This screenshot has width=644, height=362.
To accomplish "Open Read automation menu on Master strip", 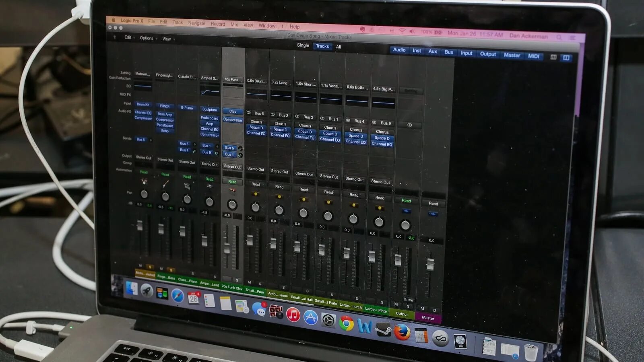I will [433, 204].
